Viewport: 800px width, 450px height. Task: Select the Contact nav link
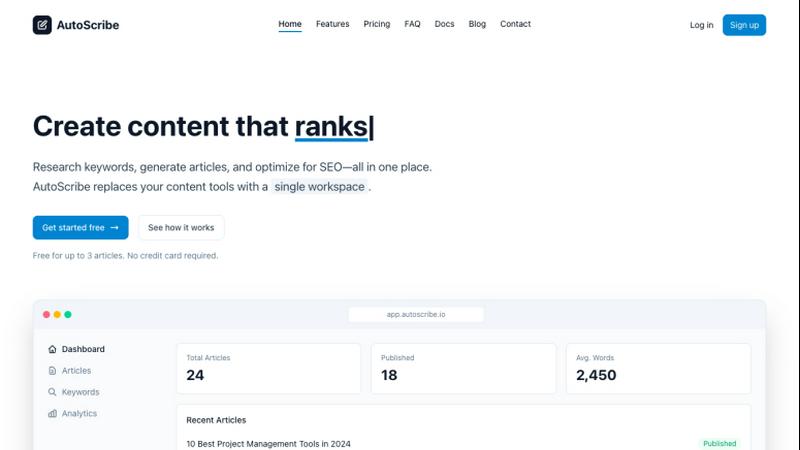click(515, 24)
